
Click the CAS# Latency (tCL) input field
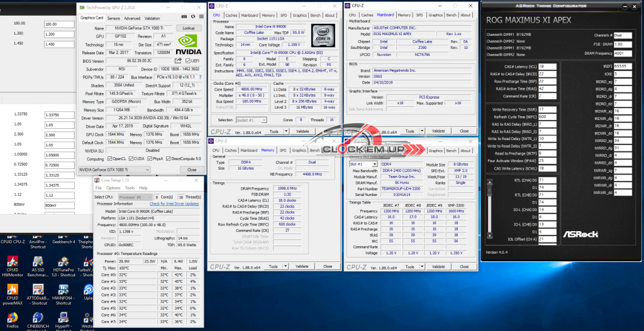click(x=547, y=65)
